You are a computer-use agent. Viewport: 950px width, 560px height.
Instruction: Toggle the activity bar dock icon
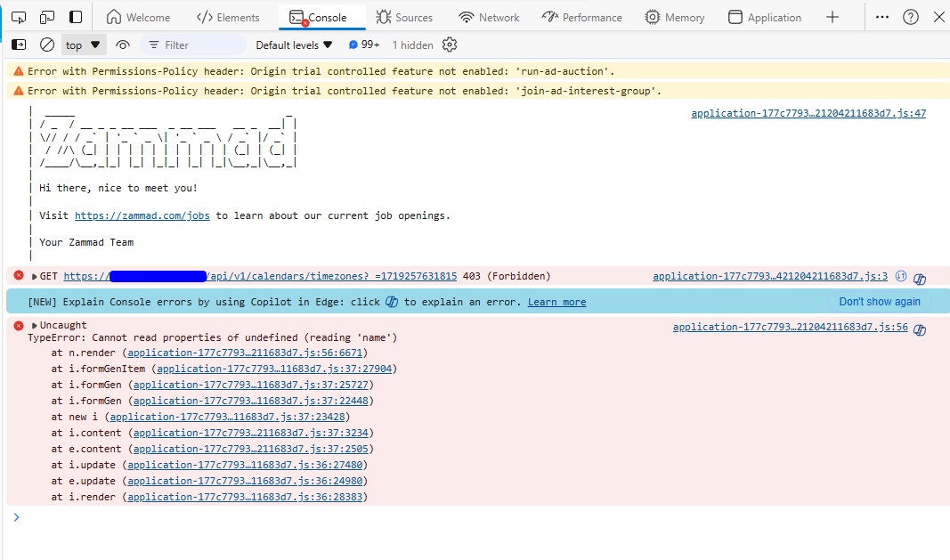[76, 17]
